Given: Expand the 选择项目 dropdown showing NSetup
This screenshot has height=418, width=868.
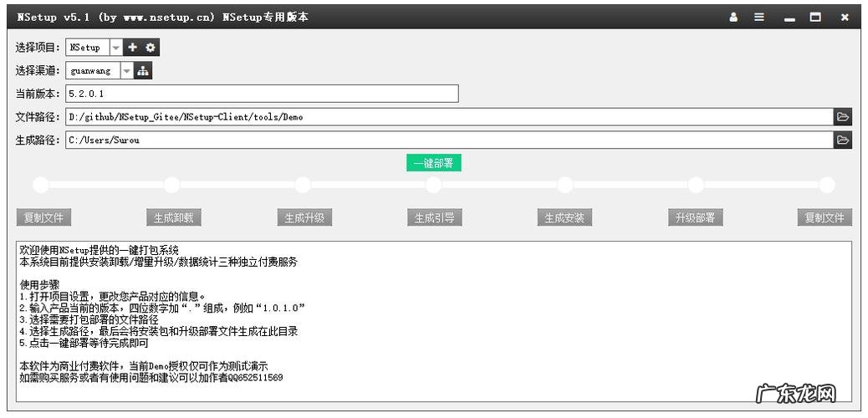Looking at the screenshot, I should 115,48.
